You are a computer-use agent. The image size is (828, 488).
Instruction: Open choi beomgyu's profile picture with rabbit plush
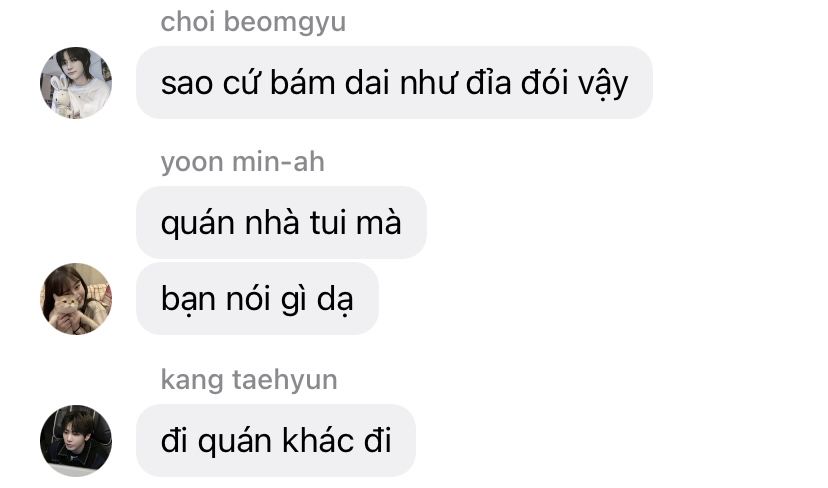point(76,83)
